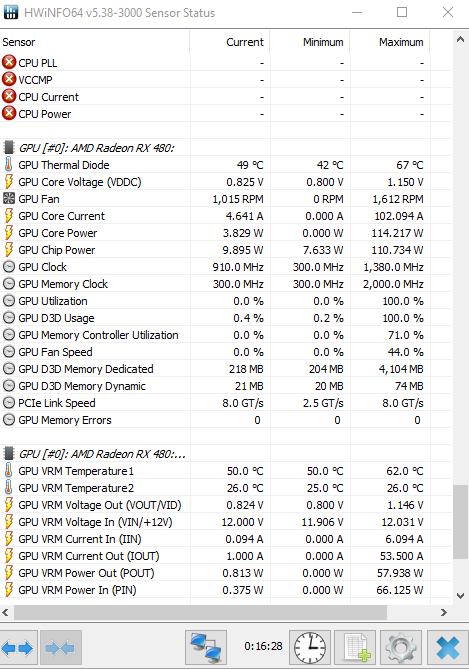This screenshot has width=469, height=669.
Task: Click the fan icon next to GPU Fan
Action: 9,198
